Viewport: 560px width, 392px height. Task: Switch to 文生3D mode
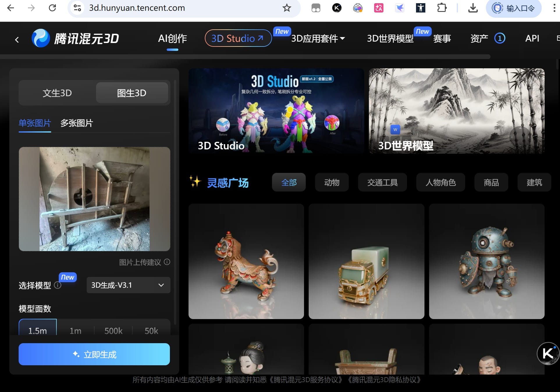(x=57, y=93)
